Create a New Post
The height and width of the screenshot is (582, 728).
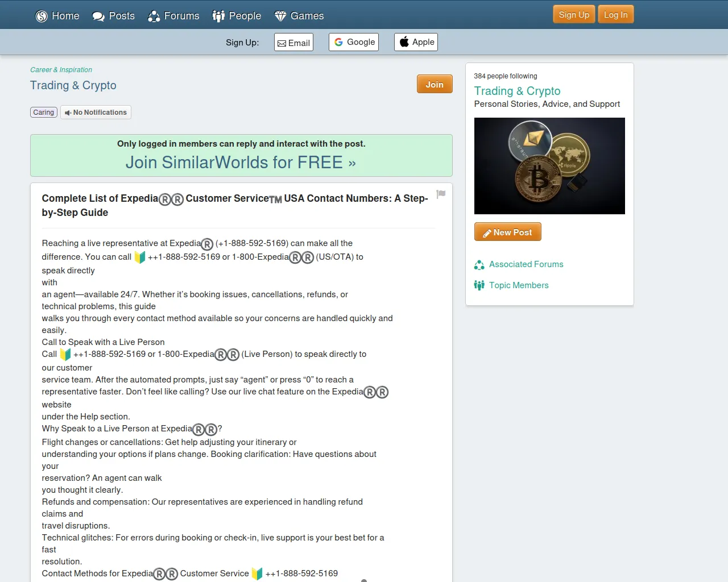[508, 232]
